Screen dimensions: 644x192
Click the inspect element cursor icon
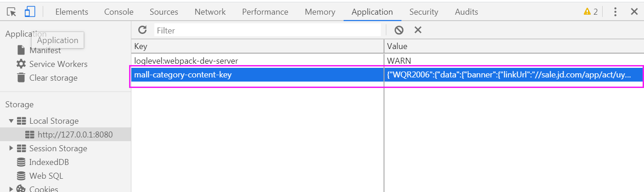point(11,12)
